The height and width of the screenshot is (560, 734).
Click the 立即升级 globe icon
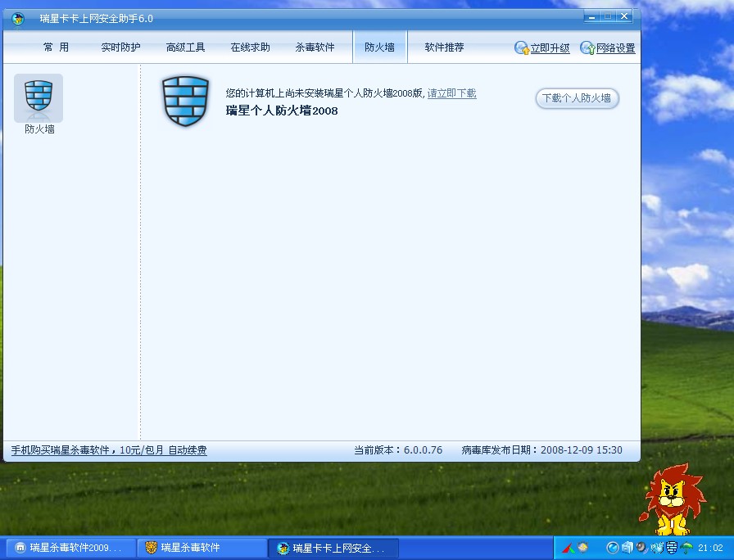(522, 47)
